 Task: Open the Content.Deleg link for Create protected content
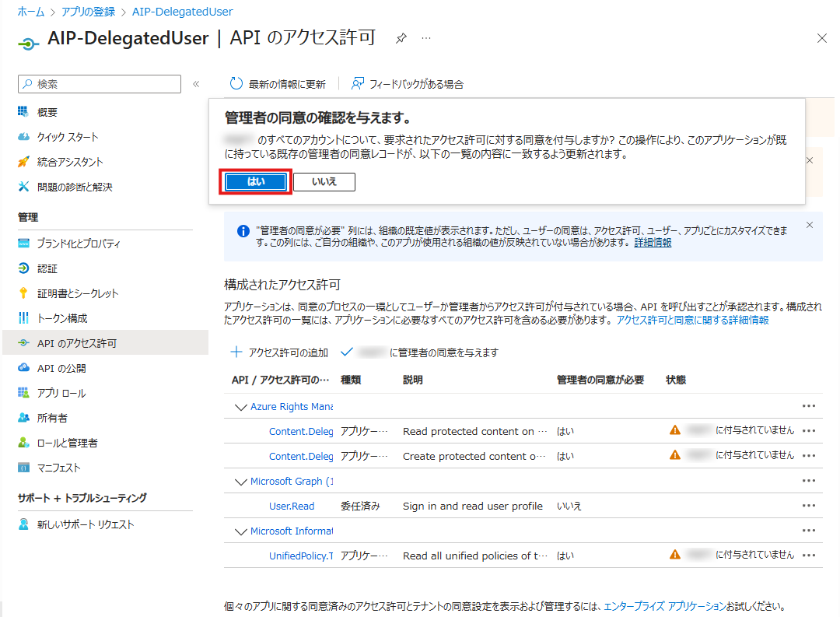(301, 456)
